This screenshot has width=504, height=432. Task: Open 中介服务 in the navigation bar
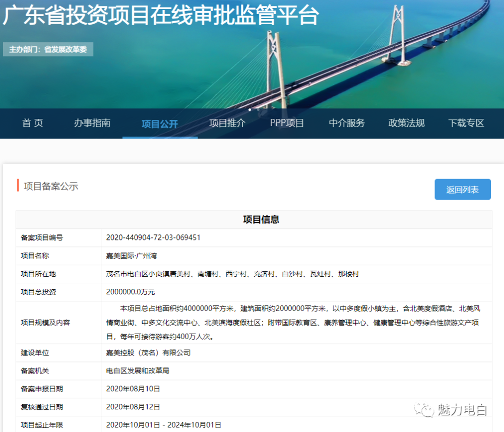click(x=347, y=123)
